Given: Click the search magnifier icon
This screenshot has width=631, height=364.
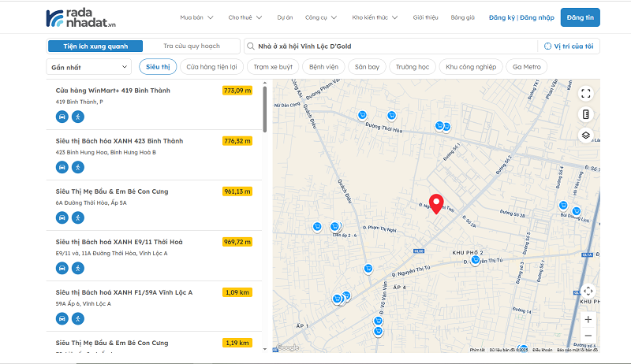Looking at the screenshot, I should tap(251, 46).
